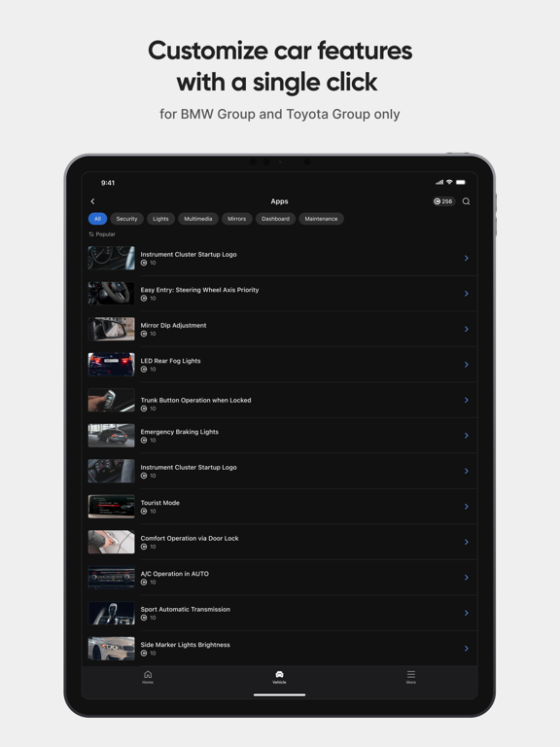Open chevron for A/C Operation in AUTO

click(x=467, y=578)
